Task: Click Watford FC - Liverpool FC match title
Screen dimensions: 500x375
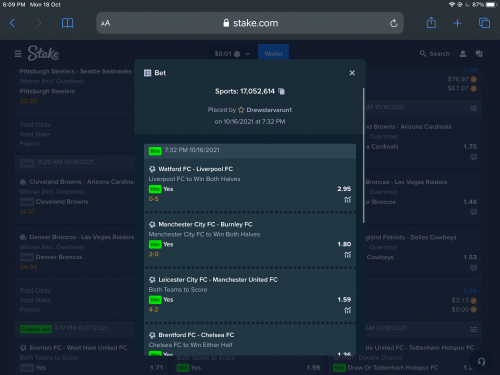Action: [196, 169]
